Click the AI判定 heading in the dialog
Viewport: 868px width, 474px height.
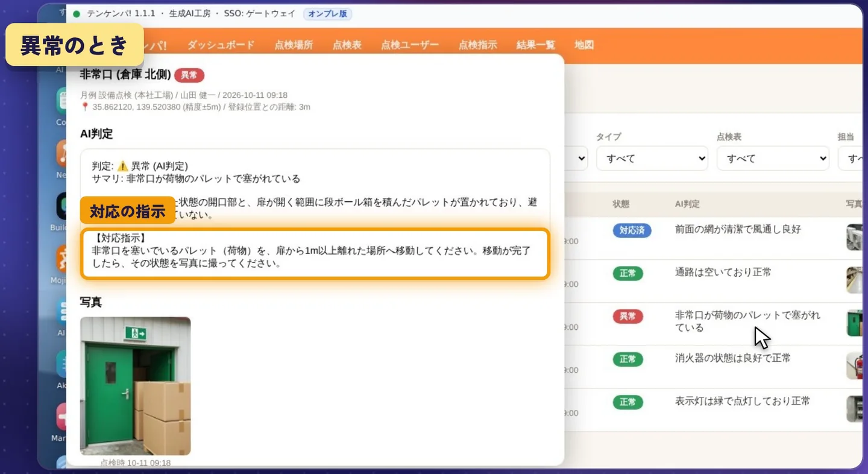[x=96, y=134]
